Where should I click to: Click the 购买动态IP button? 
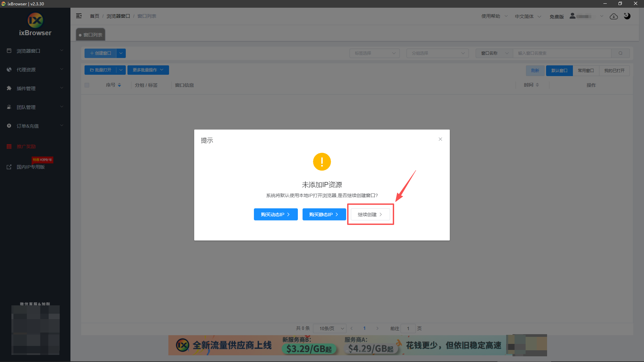tap(276, 215)
